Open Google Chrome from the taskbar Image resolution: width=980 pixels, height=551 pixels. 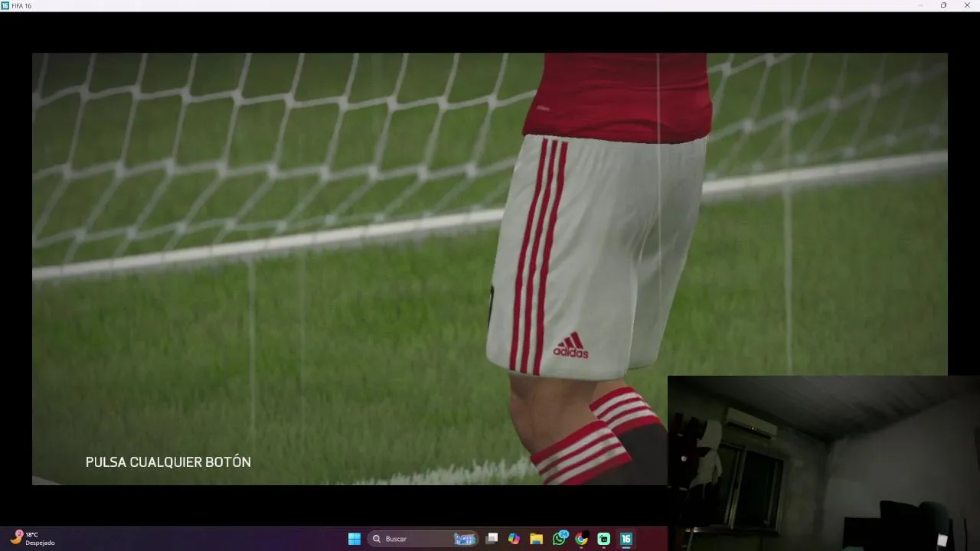(x=582, y=539)
